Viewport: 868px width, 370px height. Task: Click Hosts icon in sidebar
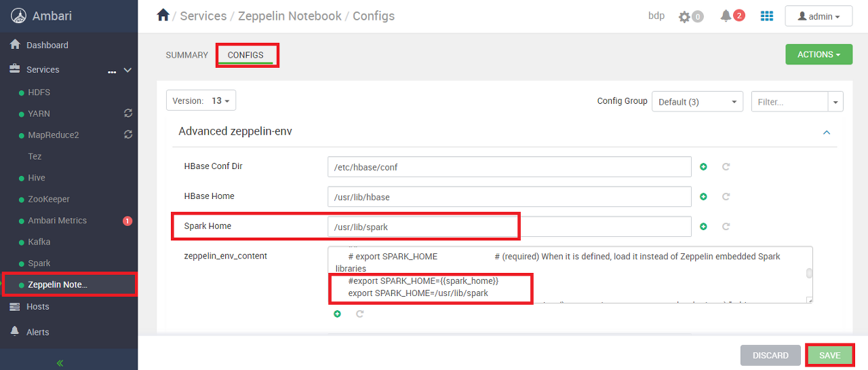tap(15, 307)
